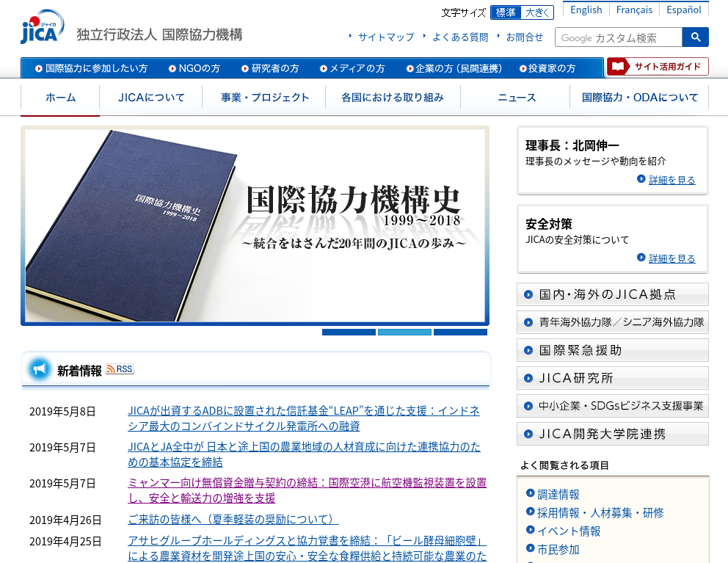728x563 pixels.
Task: Open 青年海外協力隊/シニア海外協力隊 button
Action: [x=612, y=322]
